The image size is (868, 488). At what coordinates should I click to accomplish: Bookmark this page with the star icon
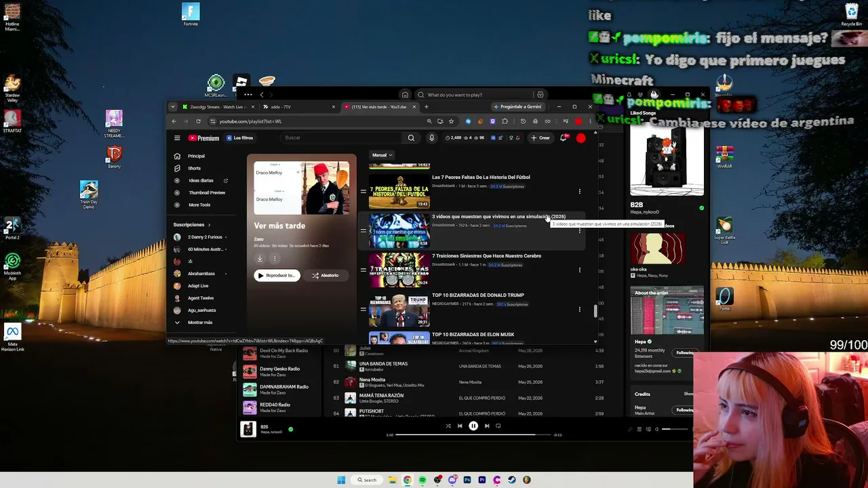[x=451, y=121]
